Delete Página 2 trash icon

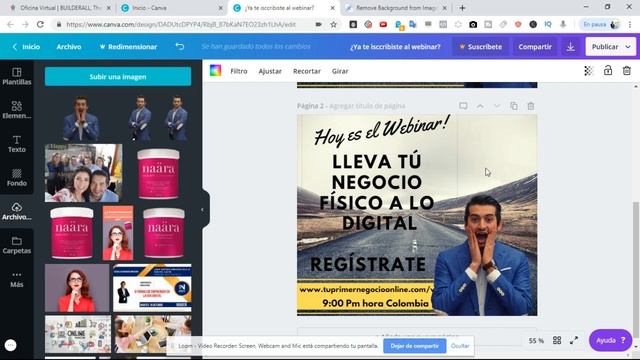(531, 106)
